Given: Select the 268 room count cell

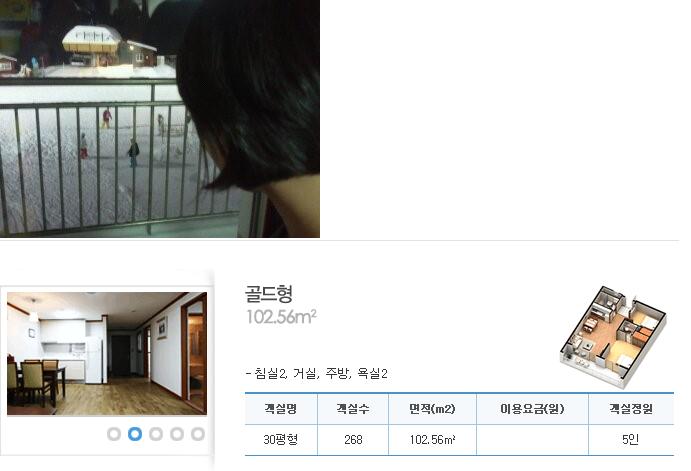Looking at the screenshot, I should click(353, 440).
